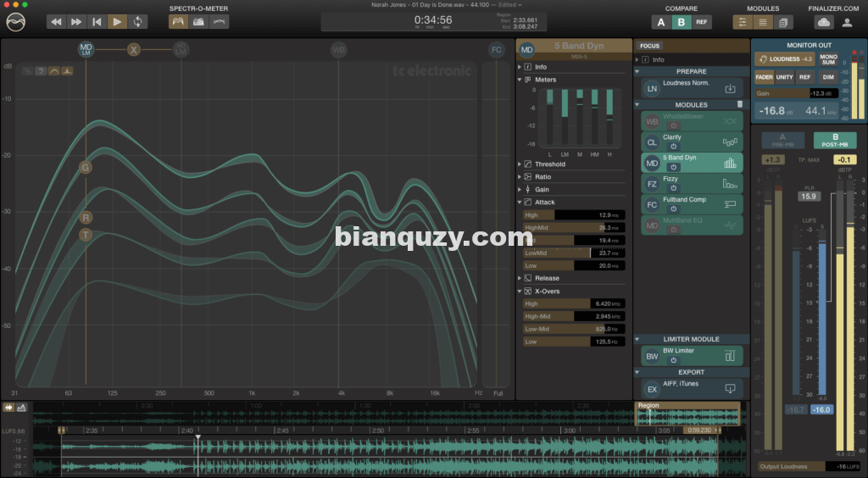This screenshot has width=868, height=478.
Task: Select the active MD LM band node
Action: [86, 50]
